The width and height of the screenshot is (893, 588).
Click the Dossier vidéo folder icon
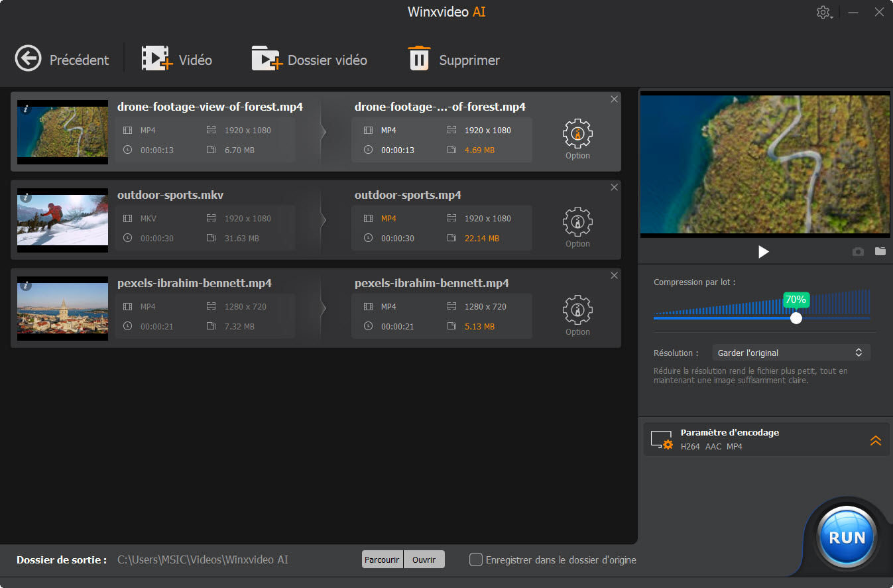click(x=267, y=59)
